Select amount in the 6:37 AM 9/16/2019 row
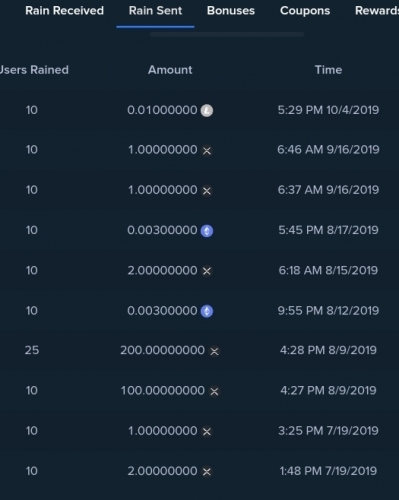The height and width of the screenshot is (500, 399). [x=163, y=190]
